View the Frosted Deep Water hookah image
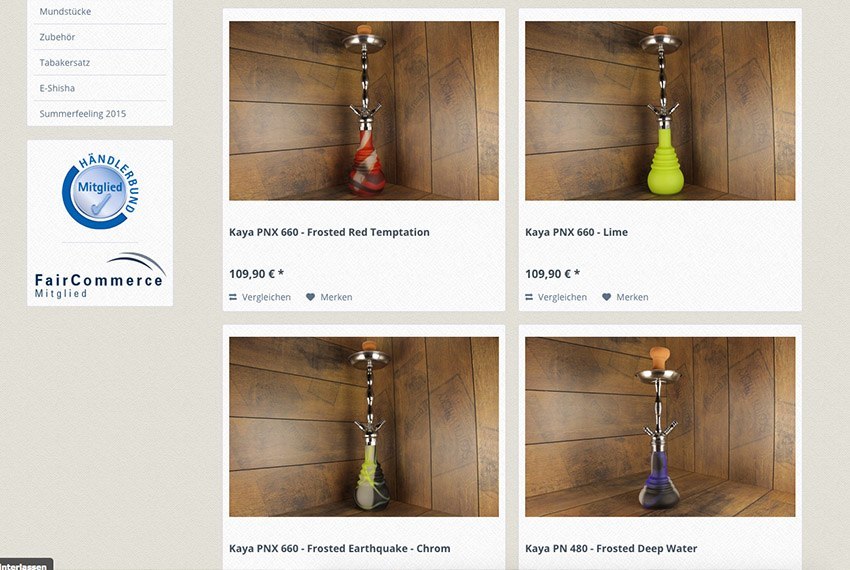 click(x=660, y=427)
